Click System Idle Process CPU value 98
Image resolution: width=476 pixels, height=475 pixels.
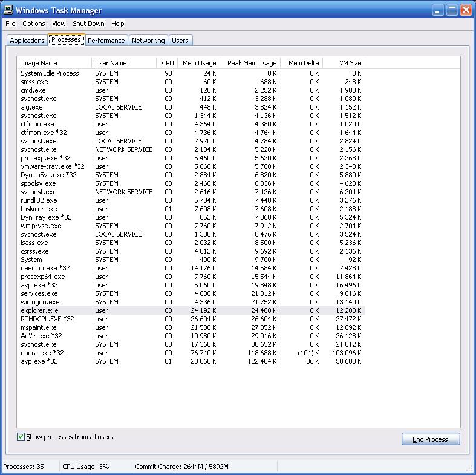168,73
